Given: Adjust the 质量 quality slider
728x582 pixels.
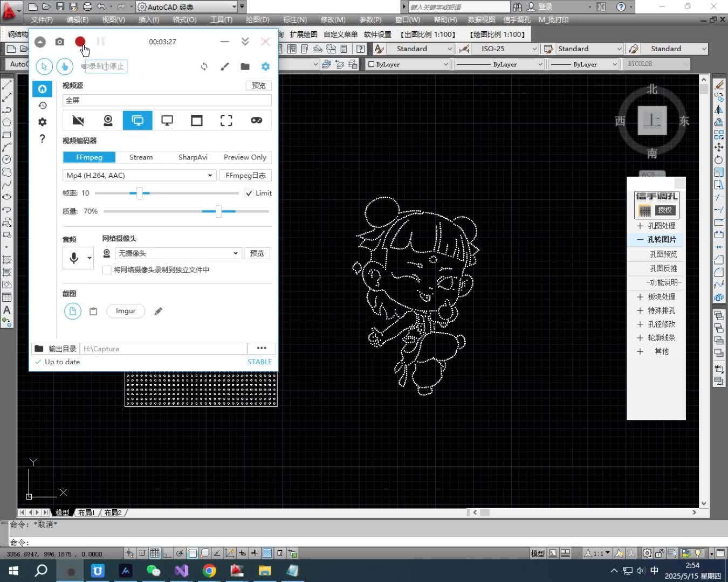Looking at the screenshot, I should 218,211.
